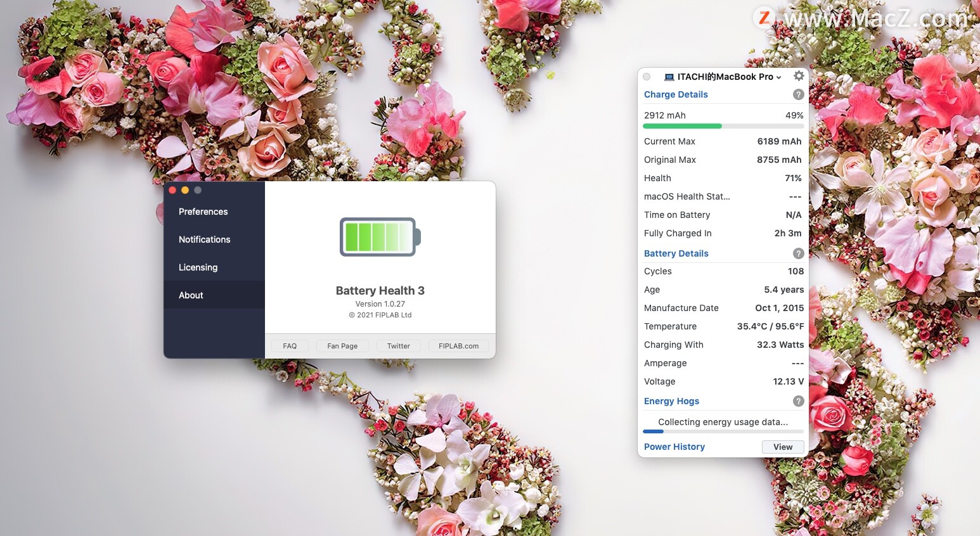
Task: Click the 2912 mAh charge reading
Action: (665, 115)
